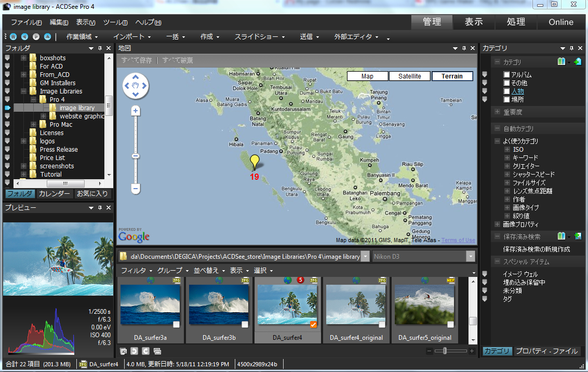This screenshot has height=372, width=588.
Task: Expand the 重要度 section
Action: (x=497, y=112)
